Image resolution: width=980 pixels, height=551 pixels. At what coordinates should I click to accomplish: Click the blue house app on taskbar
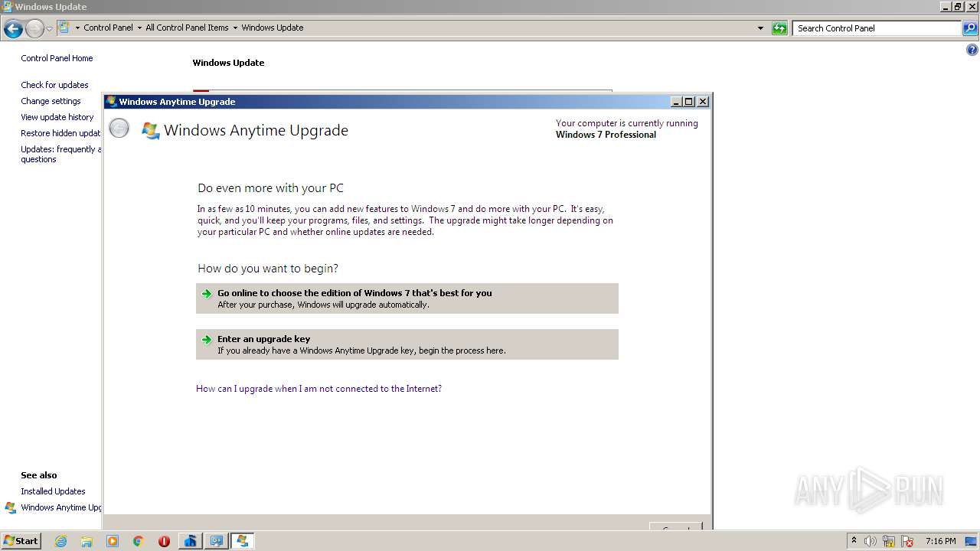(190, 541)
